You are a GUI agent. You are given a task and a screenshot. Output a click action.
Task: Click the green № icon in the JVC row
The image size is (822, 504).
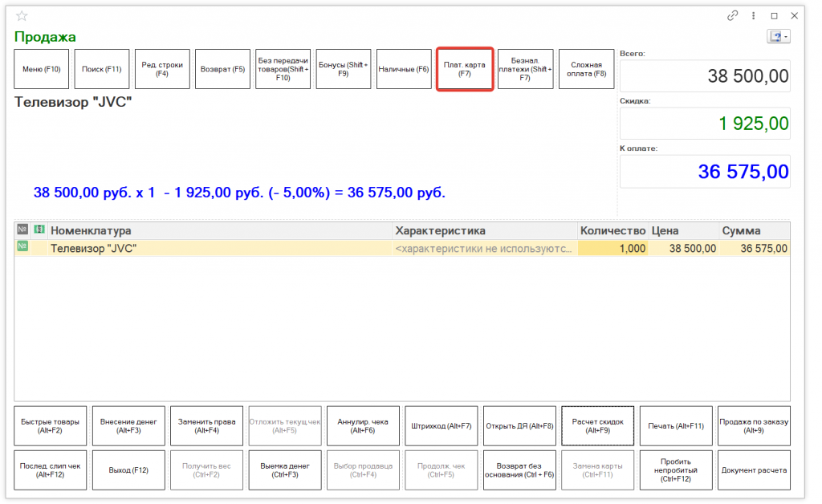coord(22,248)
